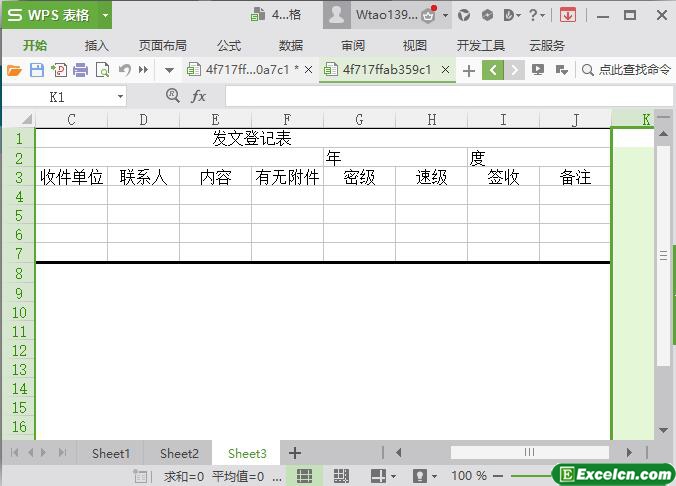Viewport: 676px width, 486px height.
Task: Click the Undo arrow icon
Action: pos(124,70)
